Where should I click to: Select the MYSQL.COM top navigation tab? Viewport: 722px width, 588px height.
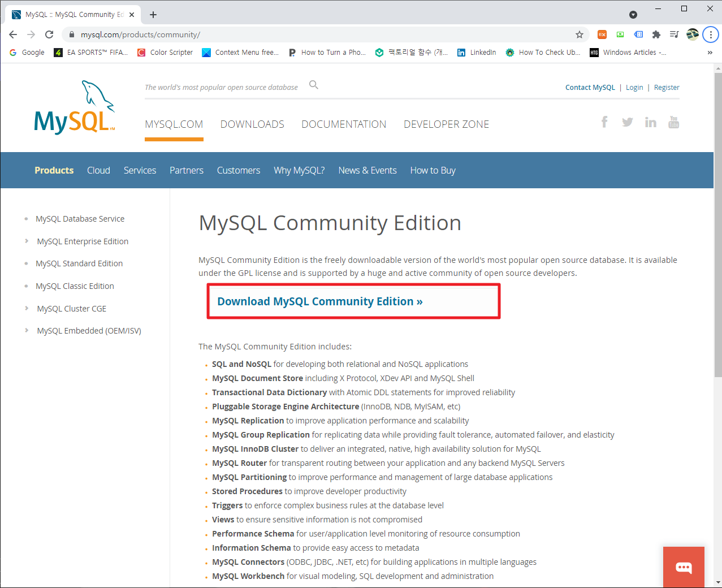[174, 124]
